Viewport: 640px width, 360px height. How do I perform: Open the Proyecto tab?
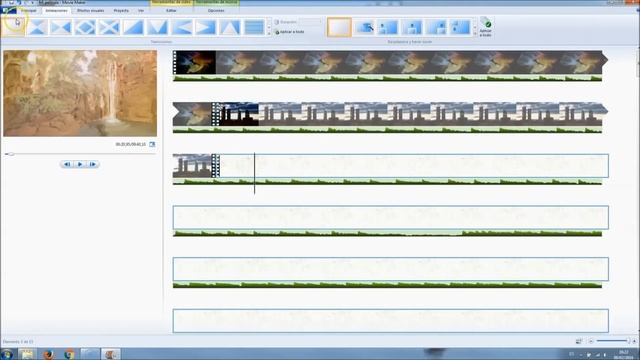(121, 11)
